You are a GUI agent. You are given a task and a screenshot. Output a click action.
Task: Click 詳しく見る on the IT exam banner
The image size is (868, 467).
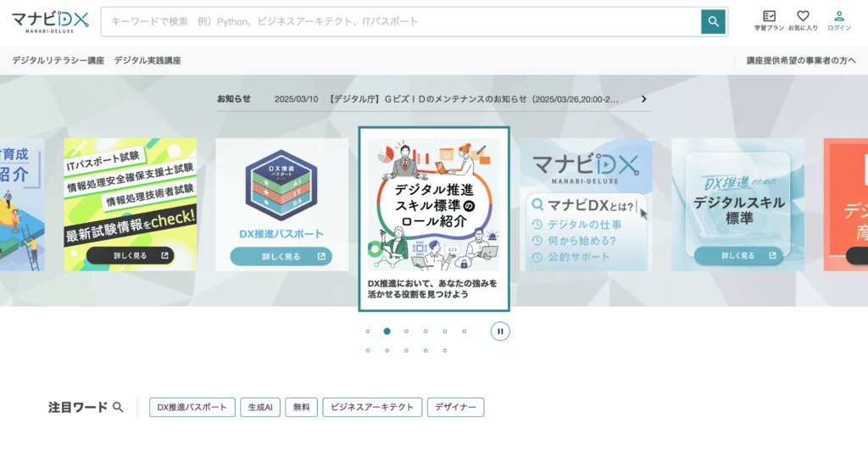pyautogui.click(x=130, y=256)
